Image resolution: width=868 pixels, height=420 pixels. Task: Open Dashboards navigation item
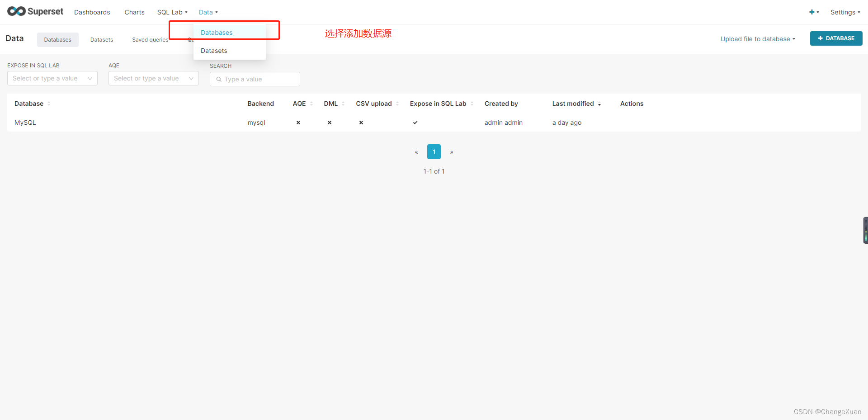(x=92, y=12)
